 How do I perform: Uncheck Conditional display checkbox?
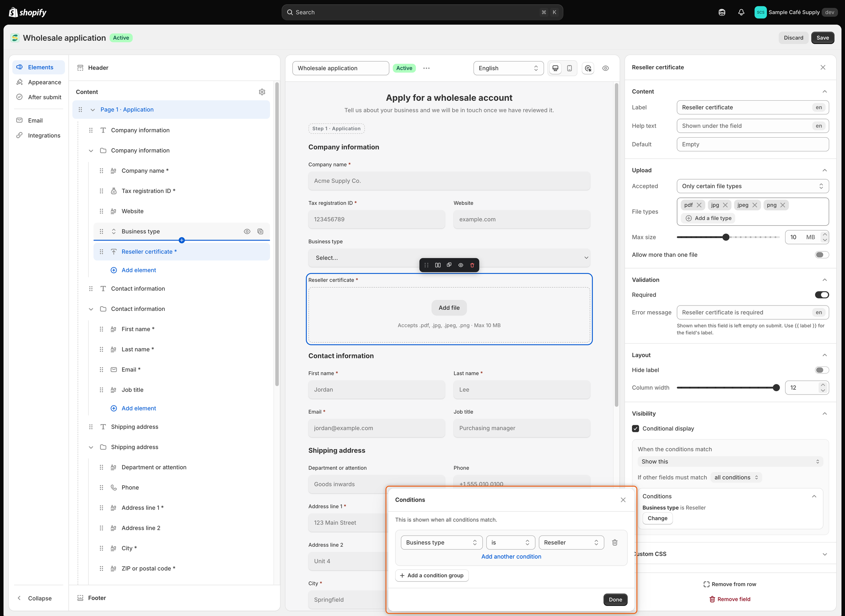tap(636, 429)
